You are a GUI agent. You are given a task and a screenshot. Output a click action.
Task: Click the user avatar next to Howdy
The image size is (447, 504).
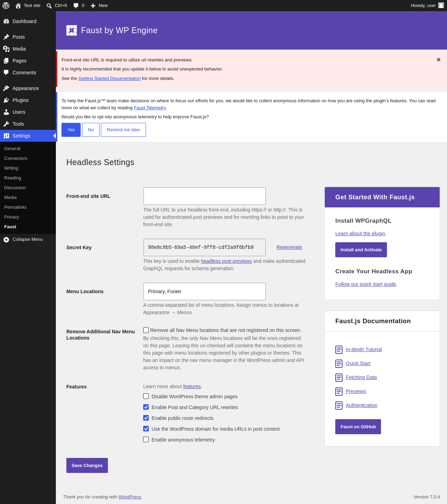(441, 6)
